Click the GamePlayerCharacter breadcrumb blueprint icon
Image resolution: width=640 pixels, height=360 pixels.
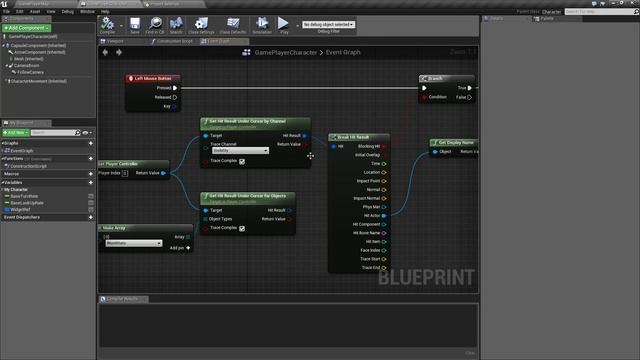click(246, 52)
